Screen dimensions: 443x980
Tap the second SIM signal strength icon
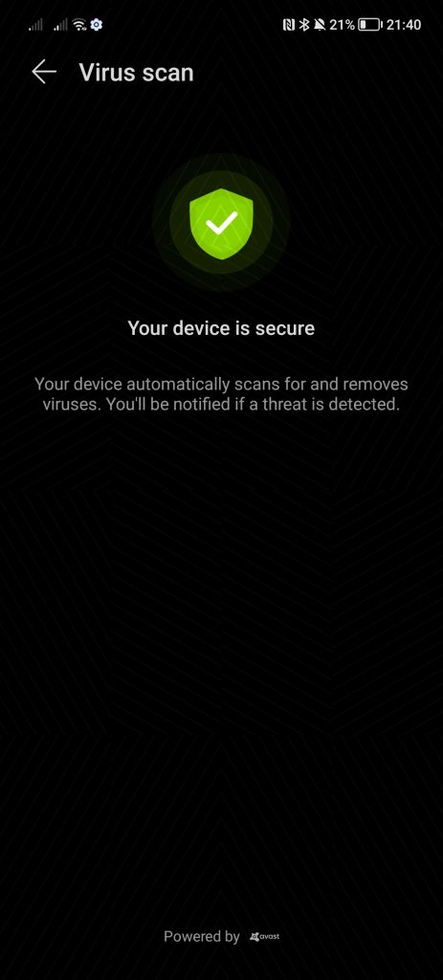click(60, 25)
